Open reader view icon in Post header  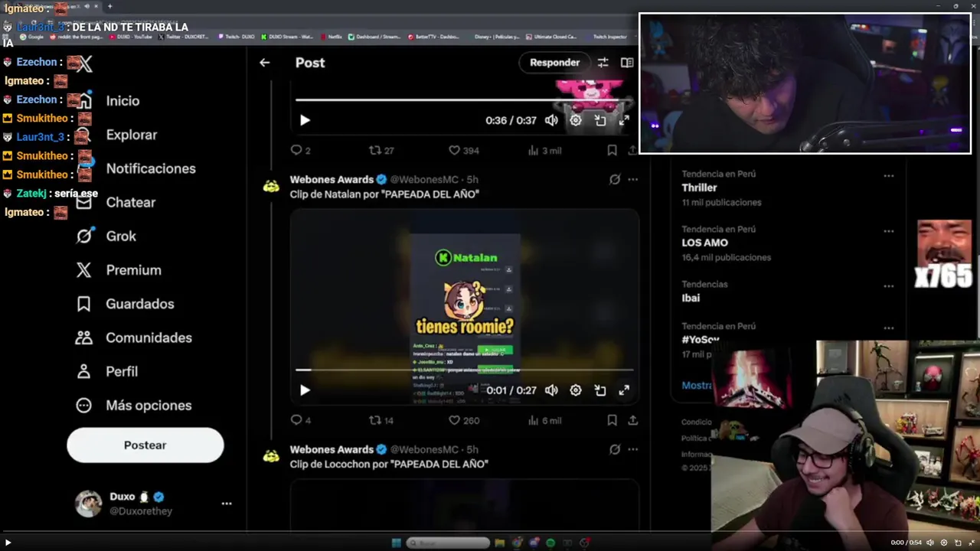click(x=627, y=63)
